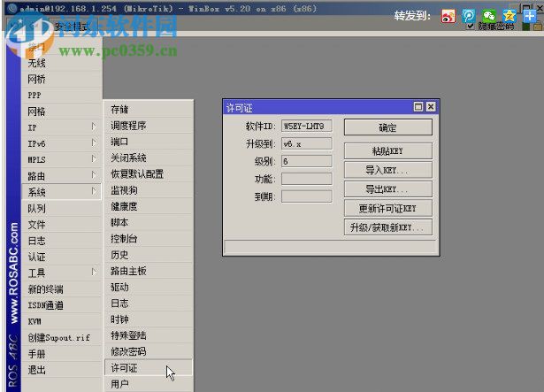Open the 网桥 menu item
Screen dimensions: 544x392
coord(61,79)
